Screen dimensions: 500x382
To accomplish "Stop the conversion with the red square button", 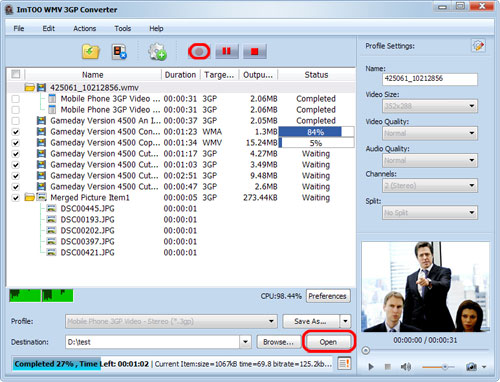I will [255, 52].
